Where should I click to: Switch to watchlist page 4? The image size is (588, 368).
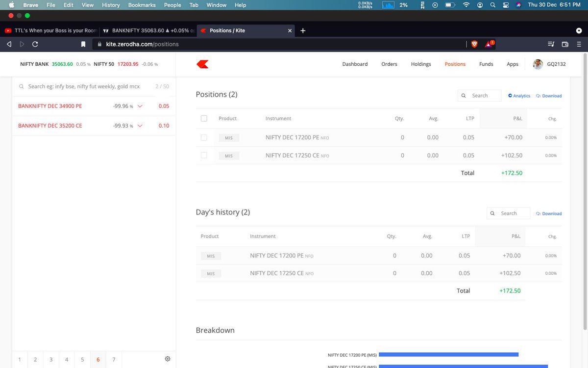[x=67, y=360]
